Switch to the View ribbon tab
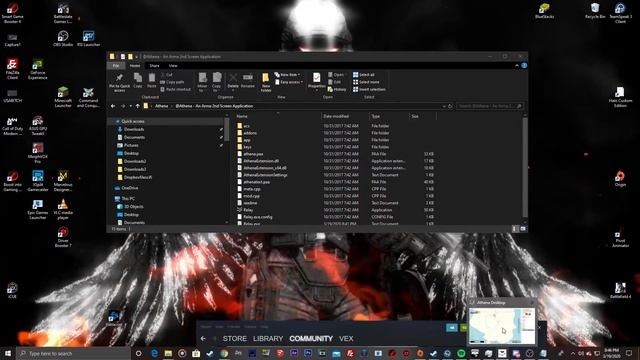640x360 pixels. 173,65
